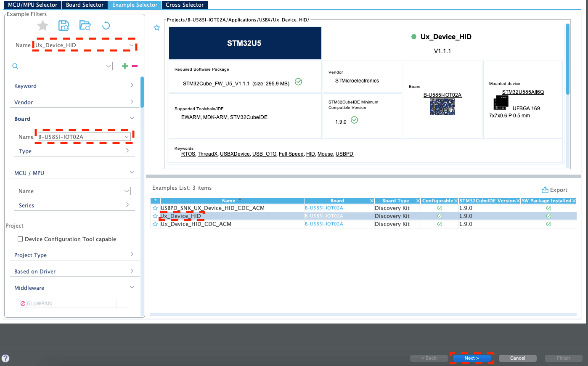Screen dimensions: 588x366
Task: Star the Ux_Device_HID list row
Action: coord(155,216)
